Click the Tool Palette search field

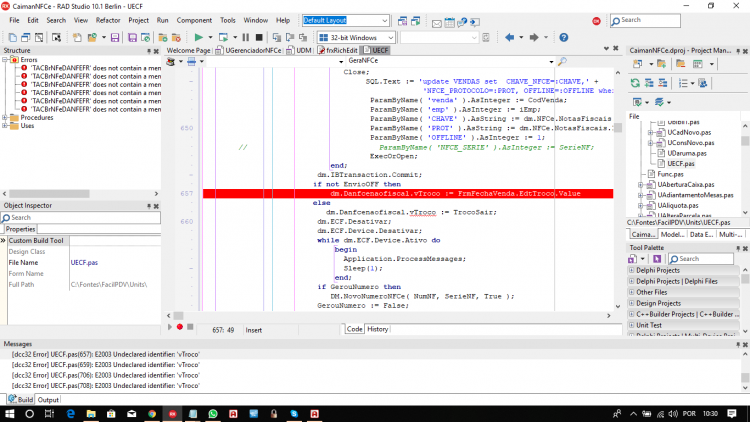[701, 259]
